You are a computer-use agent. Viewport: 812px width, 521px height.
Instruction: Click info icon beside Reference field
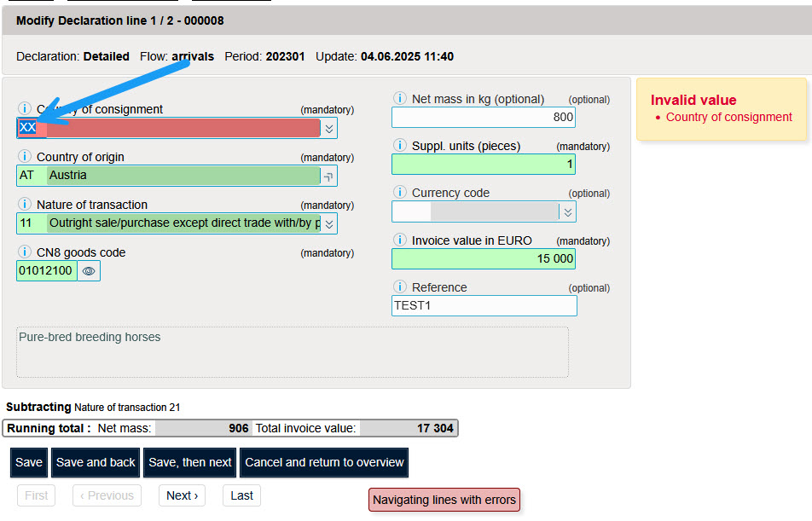tap(399, 287)
